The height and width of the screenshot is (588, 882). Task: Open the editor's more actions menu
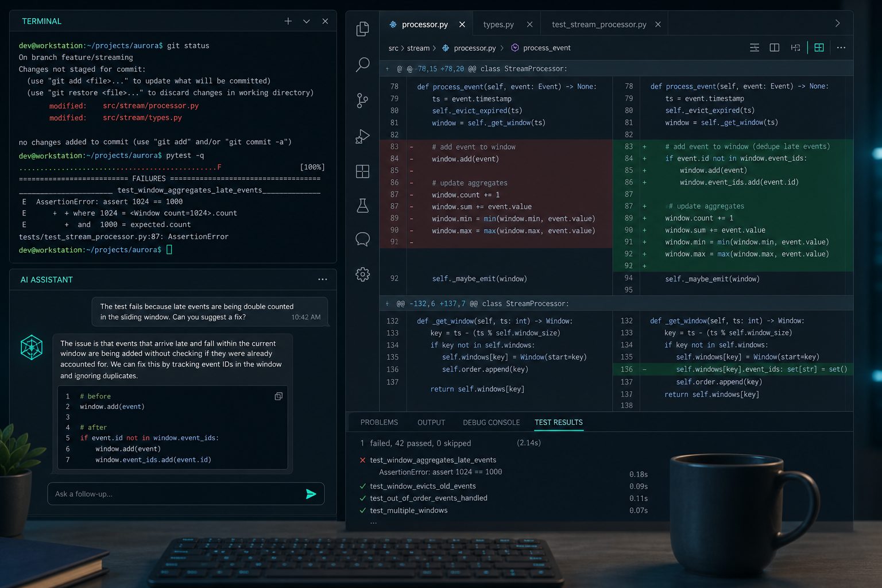[x=841, y=48]
